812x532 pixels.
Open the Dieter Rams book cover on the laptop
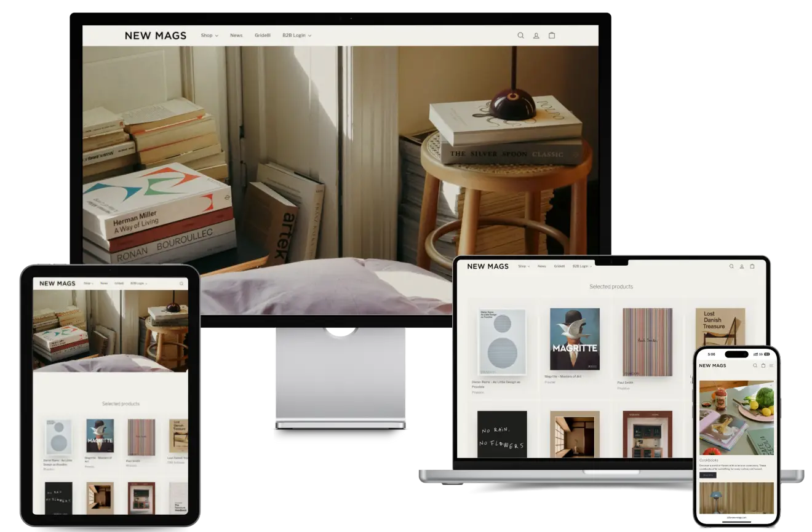click(502, 342)
